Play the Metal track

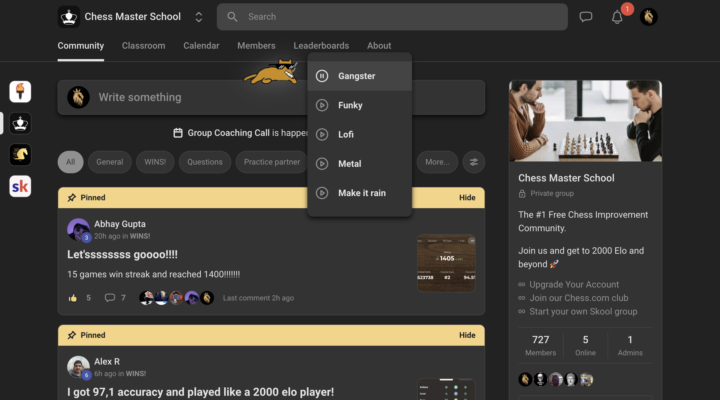(322, 164)
